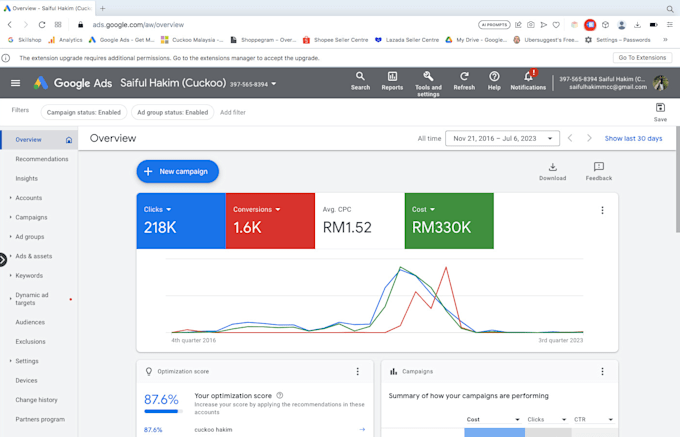Remove Campaign status: Enabled filter chip
The height and width of the screenshot is (437, 680).
click(84, 112)
